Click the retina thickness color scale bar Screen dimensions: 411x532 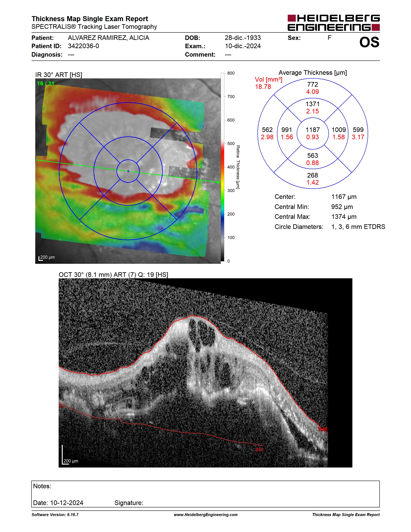click(x=223, y=167)
